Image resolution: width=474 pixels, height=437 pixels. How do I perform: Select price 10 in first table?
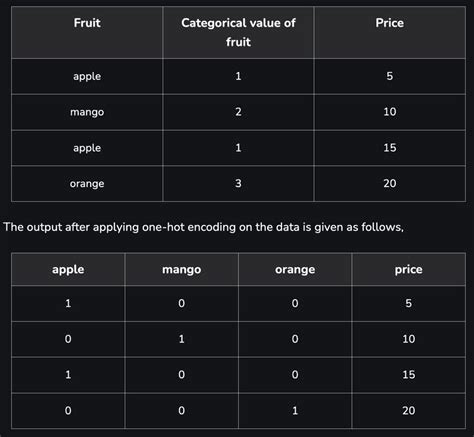(x=390, y=112)
